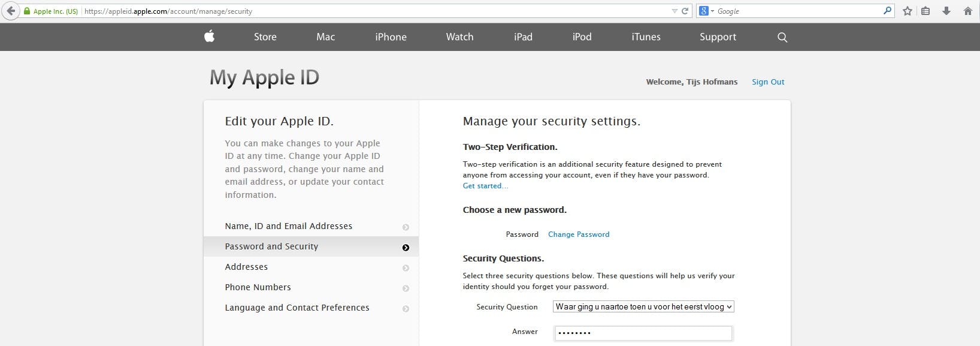This screenshot has width=980, height=346.
Task: Expand the URL bar history dropdown arrow
Action: (x=674, y=11)
